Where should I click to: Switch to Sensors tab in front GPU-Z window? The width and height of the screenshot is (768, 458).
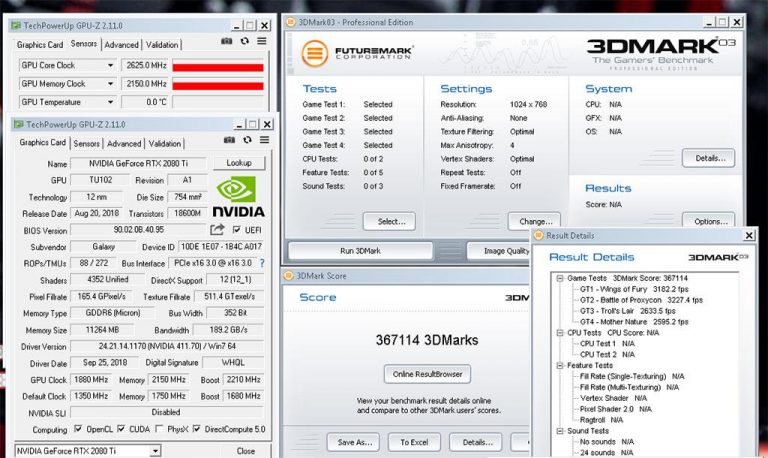point(87,144)
